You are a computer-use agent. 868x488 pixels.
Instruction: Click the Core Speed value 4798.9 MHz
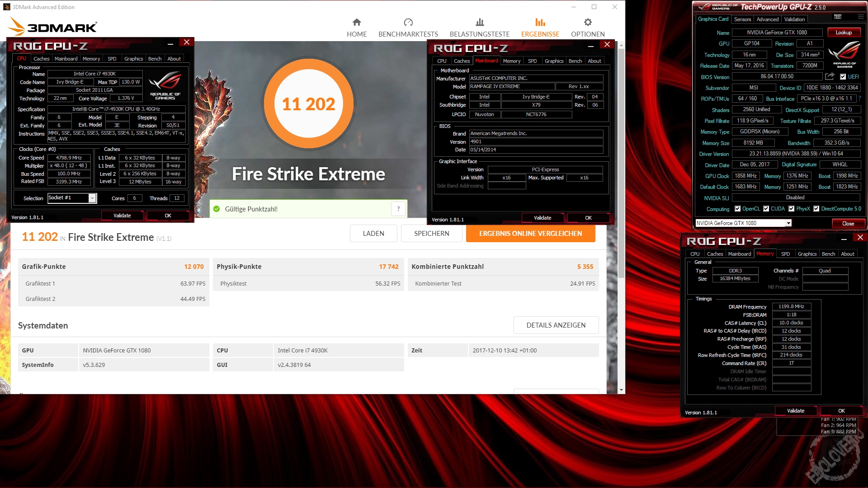click(x=69, y=158)
